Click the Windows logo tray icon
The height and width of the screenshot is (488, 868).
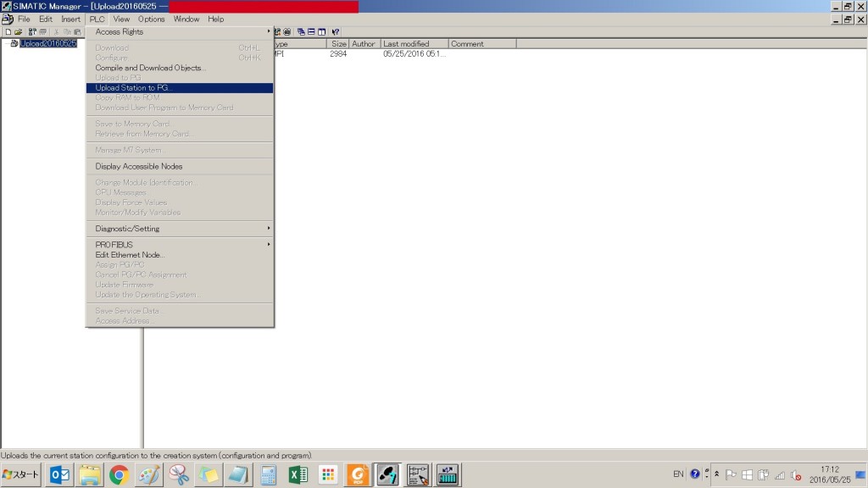coord(747,474)
